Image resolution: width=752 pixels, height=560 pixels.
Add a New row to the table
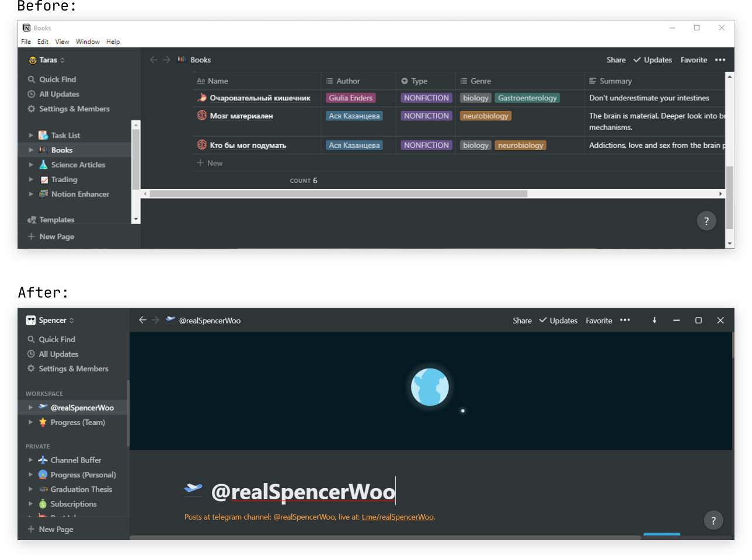210,163
